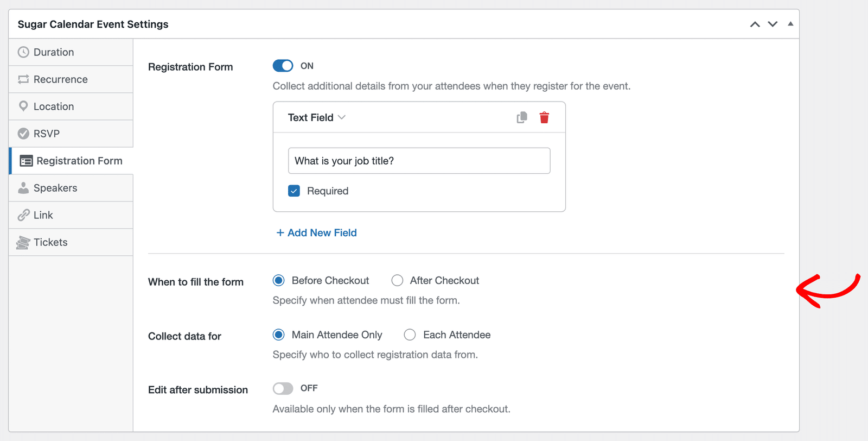Select After Checkout radio option
This screenshot has width=868, height=441.
[397, 280]
